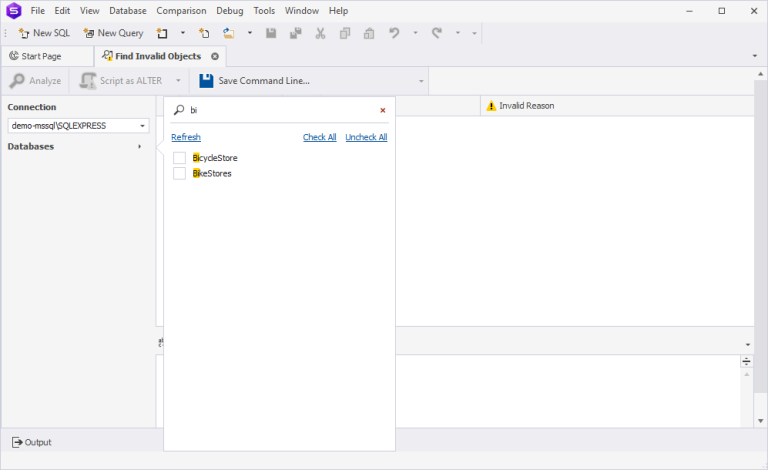The image size is (768, 470).
Task: Click the Output icon in the bottom bar
Action: [x=17, y=442]
